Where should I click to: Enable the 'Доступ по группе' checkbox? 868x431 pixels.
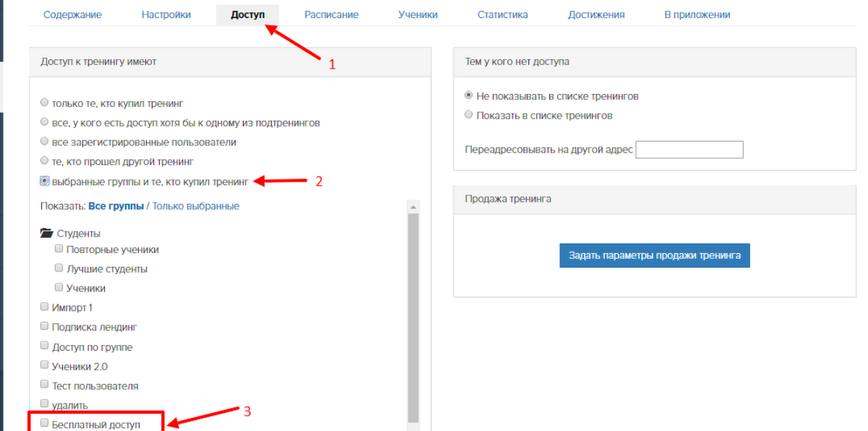[x=45, y=346]
